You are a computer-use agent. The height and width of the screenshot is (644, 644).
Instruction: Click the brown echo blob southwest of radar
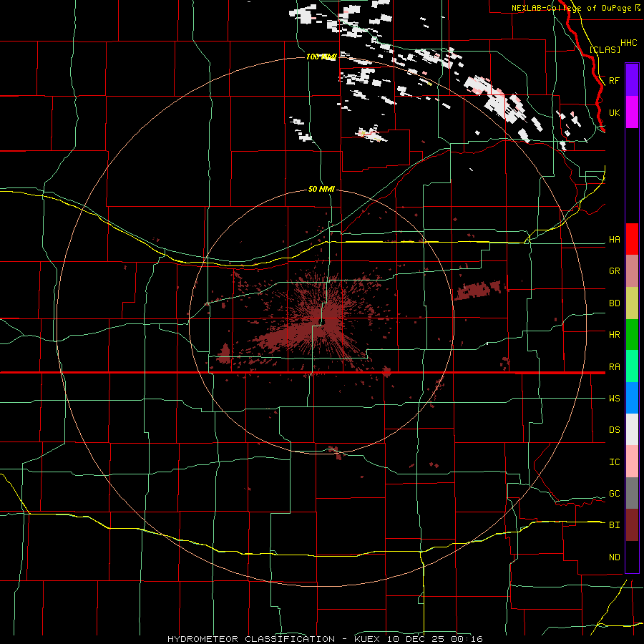click(224, 354)
